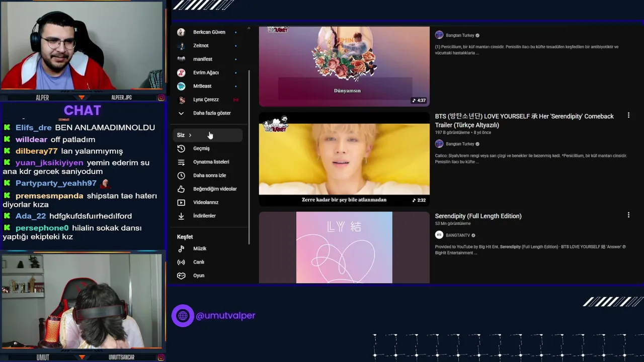Image resolution: width=644 pixels, height=362 pixels.
Task: Click chat username dilberay77
Action: pos(37,151)
